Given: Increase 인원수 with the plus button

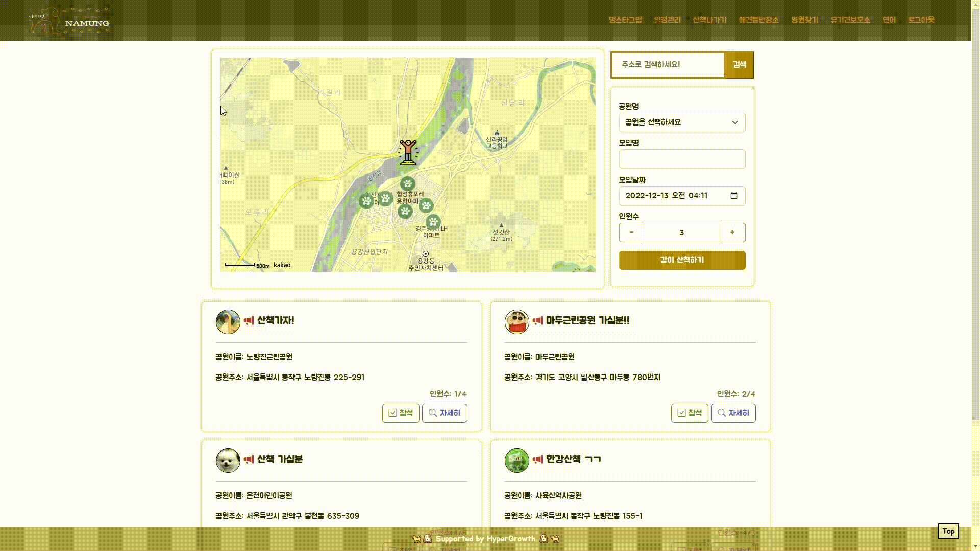Looking at the screenshot, I should click(x=732, y=233).
